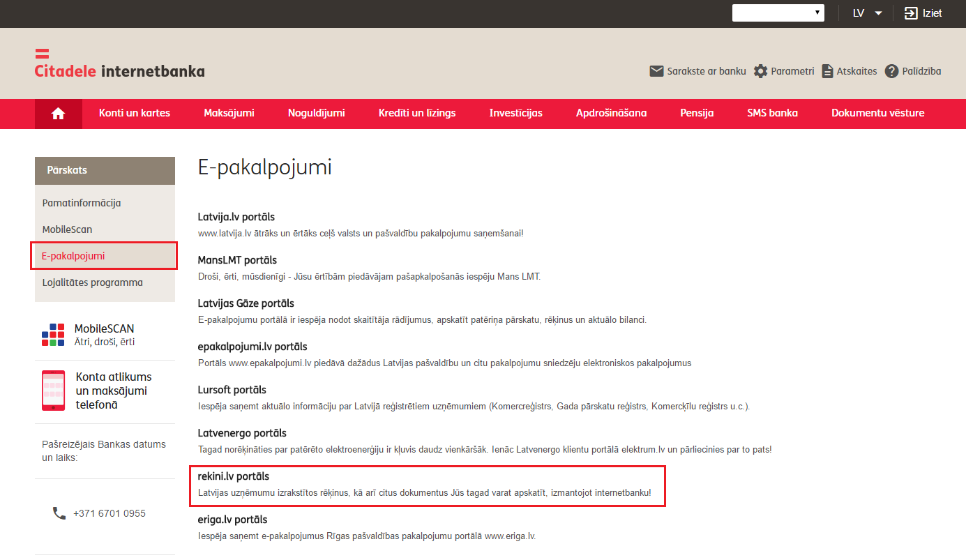Click the Citadele internetbanka logo
Image resolution: width=966 pixels, height=560 pixels.
click(120, 65)
